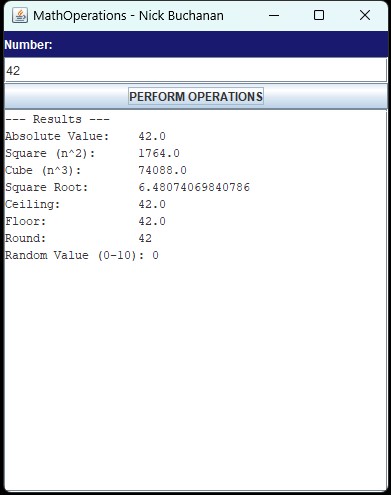Click the 'Random Value (0-10):' label text
This screenshot has width=391, height=495.
click(x=75, y=255)
